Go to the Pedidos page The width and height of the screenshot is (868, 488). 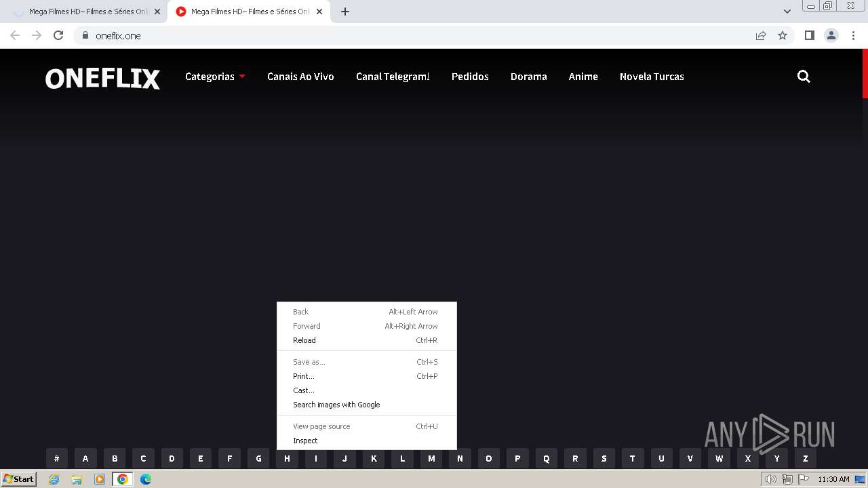(470, 77)
